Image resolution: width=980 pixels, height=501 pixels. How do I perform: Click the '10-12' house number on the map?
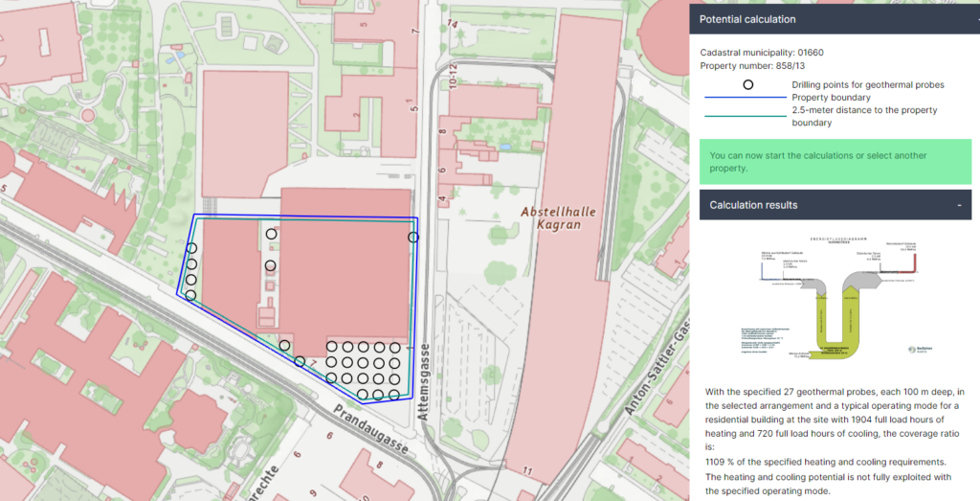(453, 75)
